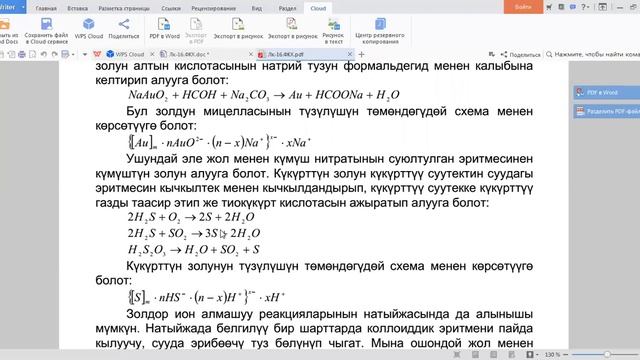This screenshot has height=360, width=640.
Task: Click the red WPS home icon
Action: point(97,54)
